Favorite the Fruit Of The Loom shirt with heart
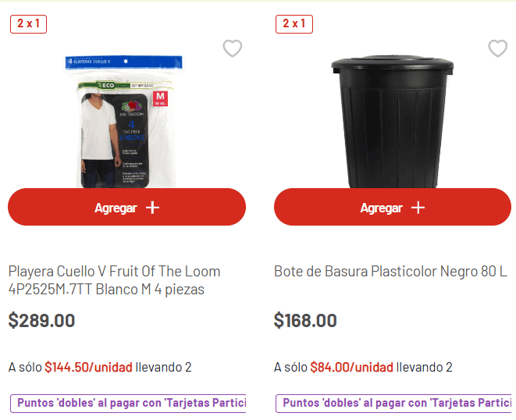The image size is (516, 420). pos(233,48)
